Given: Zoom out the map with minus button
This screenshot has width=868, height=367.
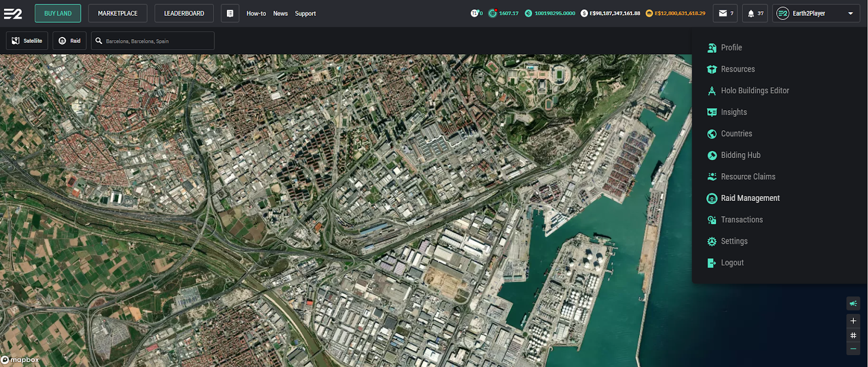Looking at the screenshot, I should (x=853, y=349).
